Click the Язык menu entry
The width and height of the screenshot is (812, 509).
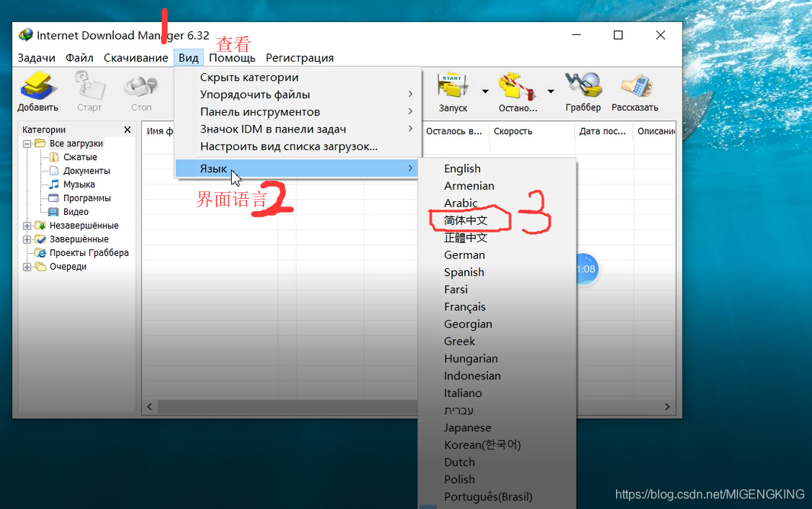[x=298, y=168]
